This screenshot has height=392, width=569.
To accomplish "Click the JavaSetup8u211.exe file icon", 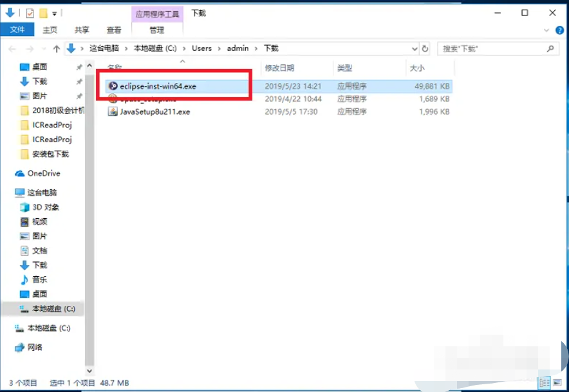I will (113, 111).
